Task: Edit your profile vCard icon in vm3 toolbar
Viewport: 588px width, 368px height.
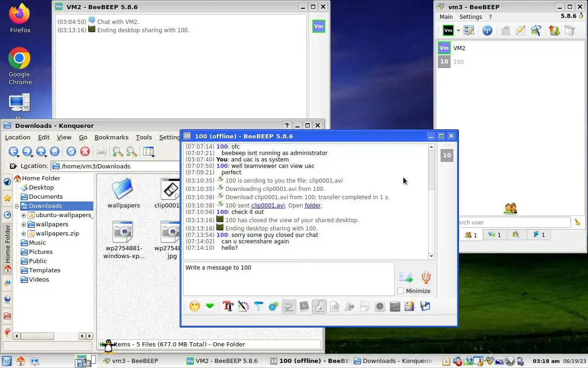Action: point(469,31)
